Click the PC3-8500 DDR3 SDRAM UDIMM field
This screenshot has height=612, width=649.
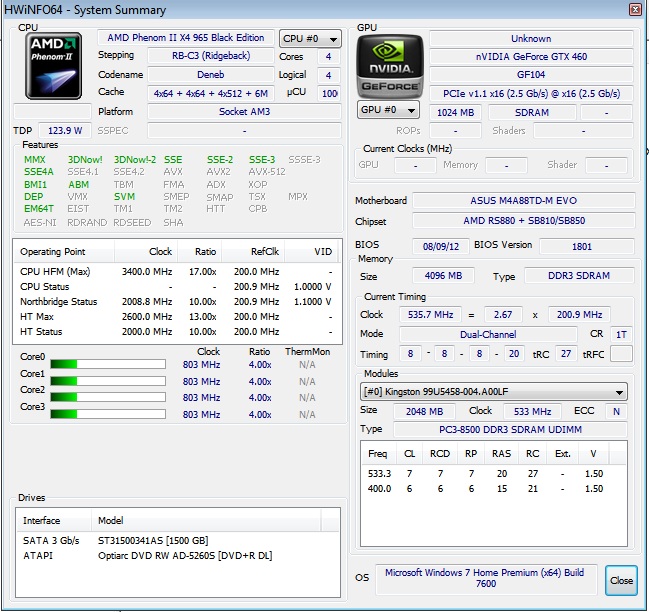(x=510, y=430)
